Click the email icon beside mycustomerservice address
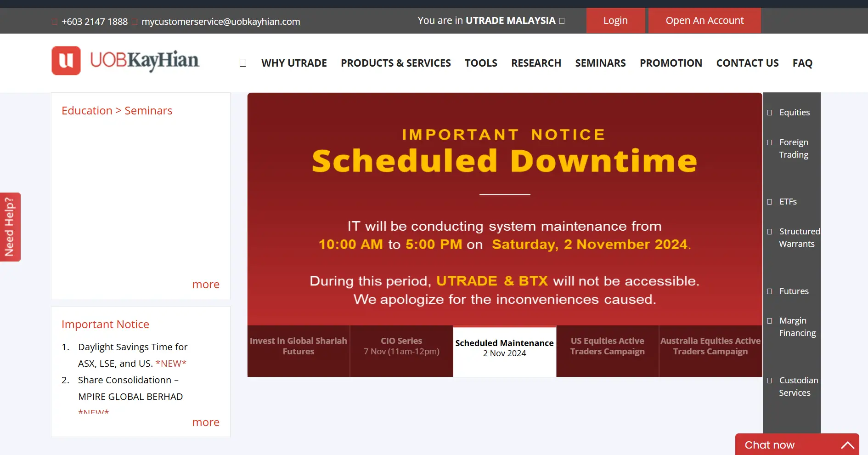This screenshot has height=455, width=868. (x=135, y=21)
